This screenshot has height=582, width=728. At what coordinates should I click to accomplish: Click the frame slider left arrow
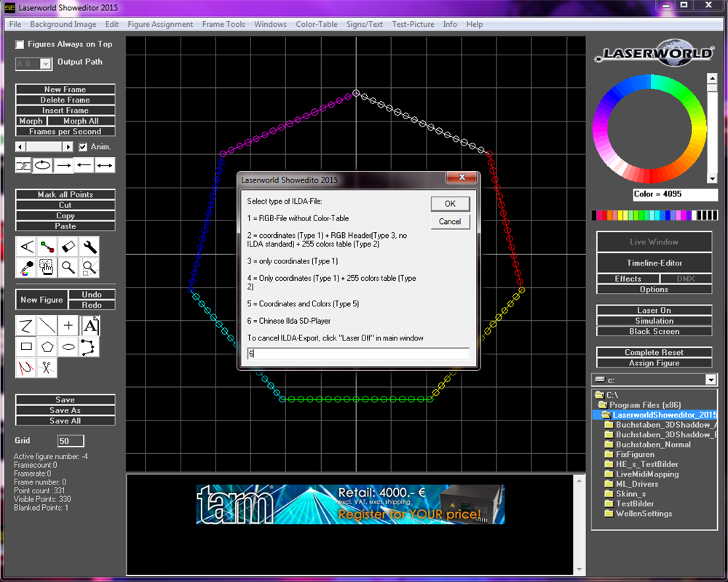tap(20, 147)
